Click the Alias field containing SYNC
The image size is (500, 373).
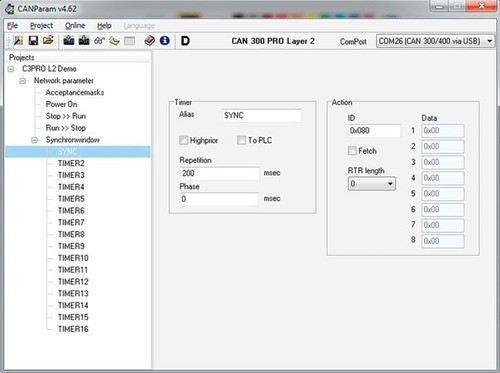(262, 116)
